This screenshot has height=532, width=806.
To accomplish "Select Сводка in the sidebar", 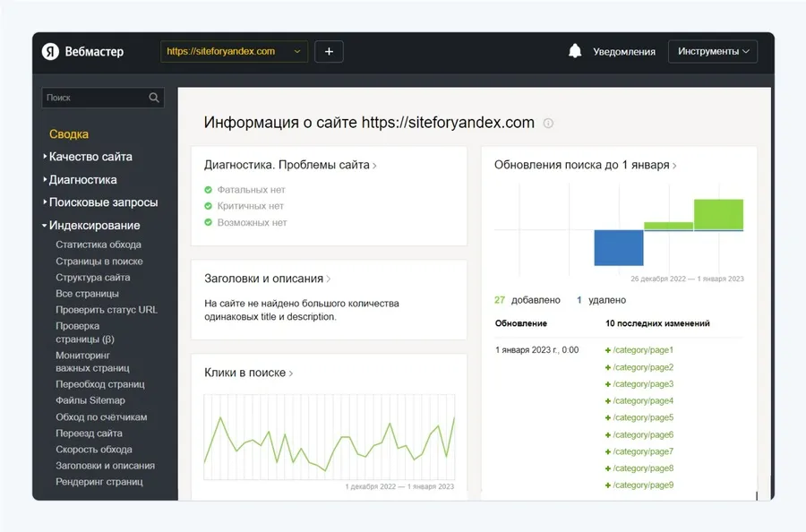I will [69, 134].
